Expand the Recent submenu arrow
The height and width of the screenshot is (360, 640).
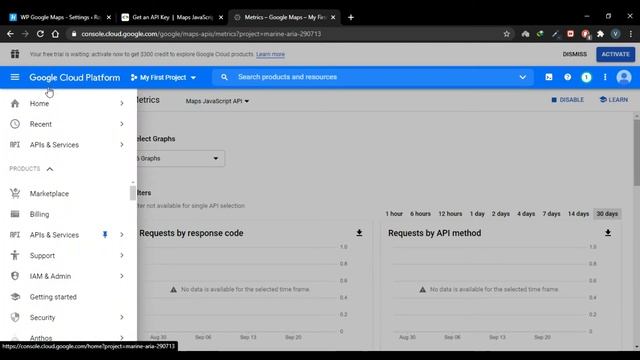[x=122, y=124]
